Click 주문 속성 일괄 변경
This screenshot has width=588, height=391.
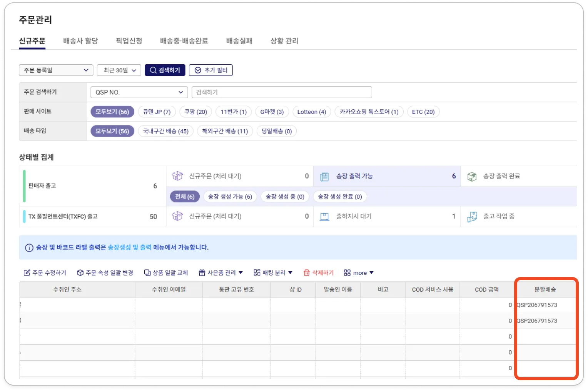[x=105, y=273]
